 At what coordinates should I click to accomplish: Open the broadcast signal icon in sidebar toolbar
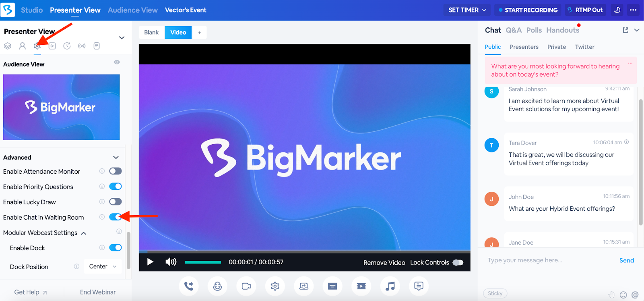pos(82,46)
